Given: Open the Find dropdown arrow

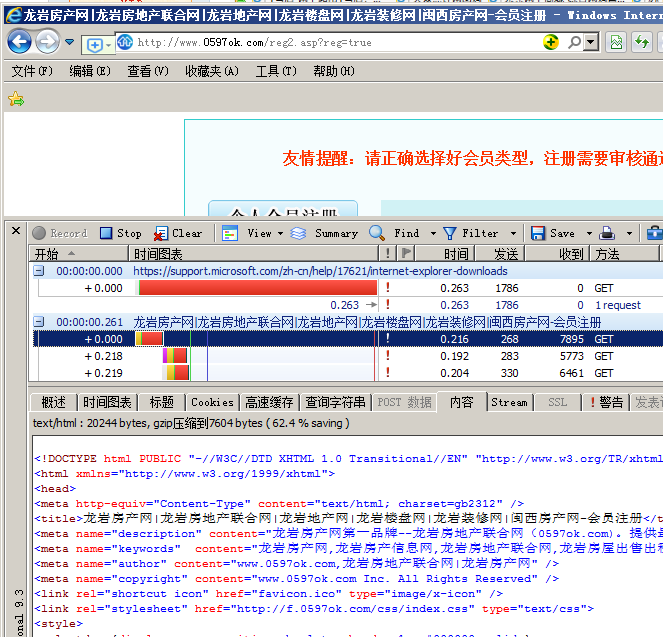Looking at the screenshot, I should tap(433, 233).
